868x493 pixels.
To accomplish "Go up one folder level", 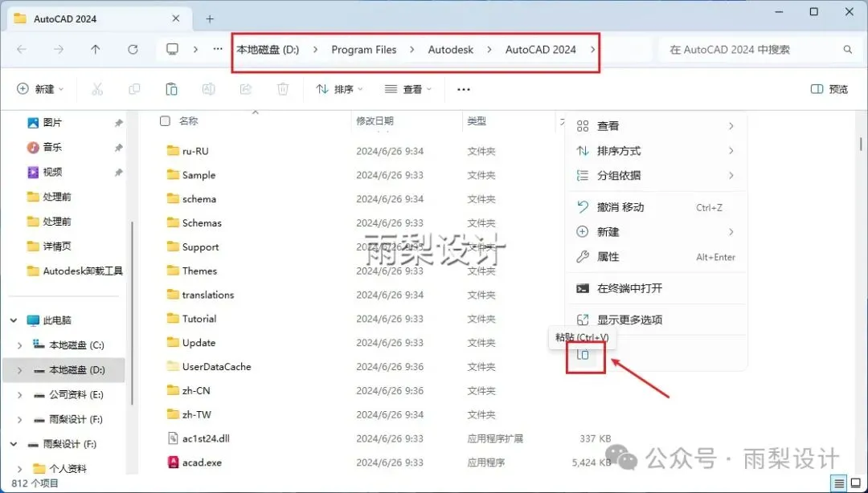I will point(96,49).
